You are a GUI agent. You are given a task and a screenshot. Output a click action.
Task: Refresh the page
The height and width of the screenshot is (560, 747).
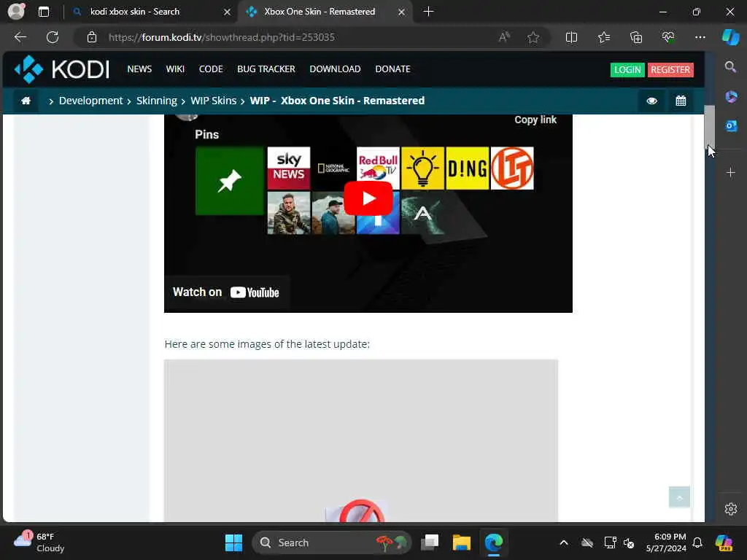(53, 37)
